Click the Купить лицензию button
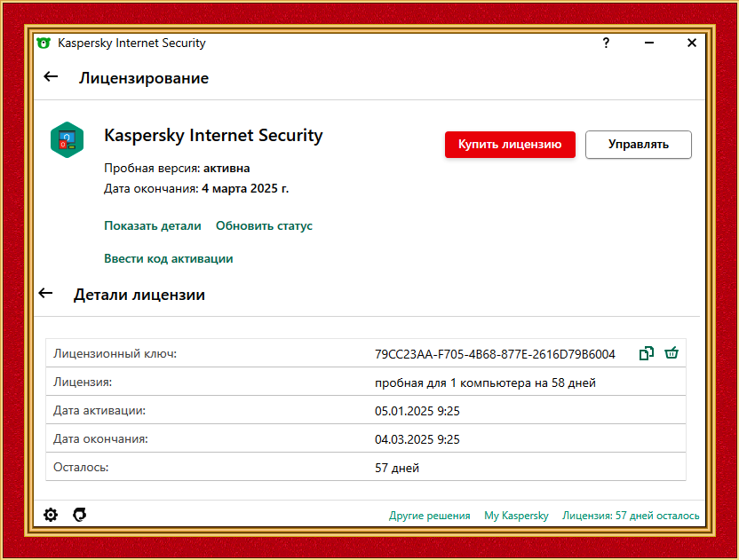 tap(510, 145)
